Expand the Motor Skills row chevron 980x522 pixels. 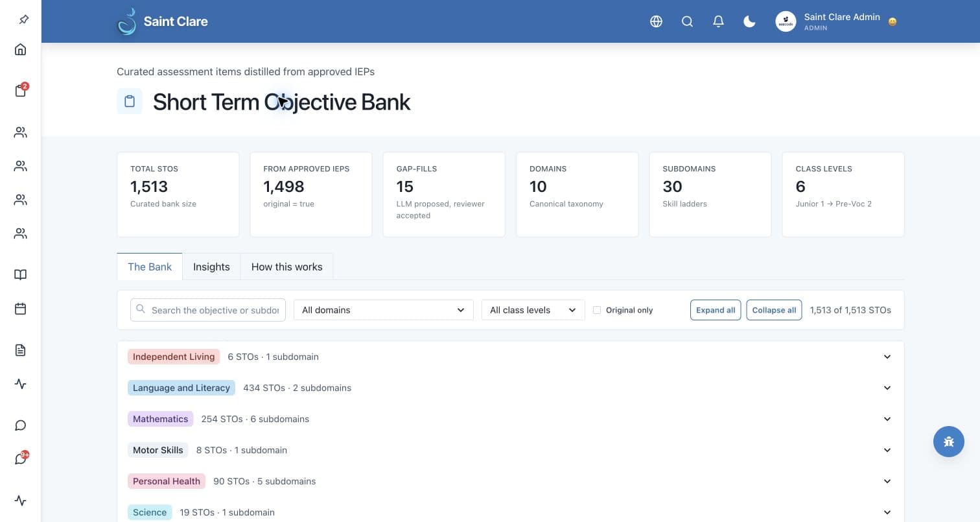click(887, 450)
